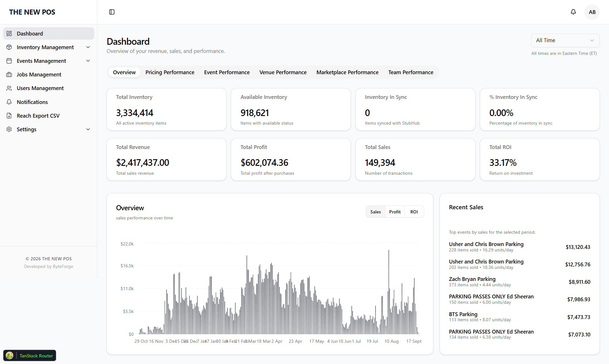Select the $13,120.43 Usher and Chris Brown Parking sale

(x=520, y=247)
